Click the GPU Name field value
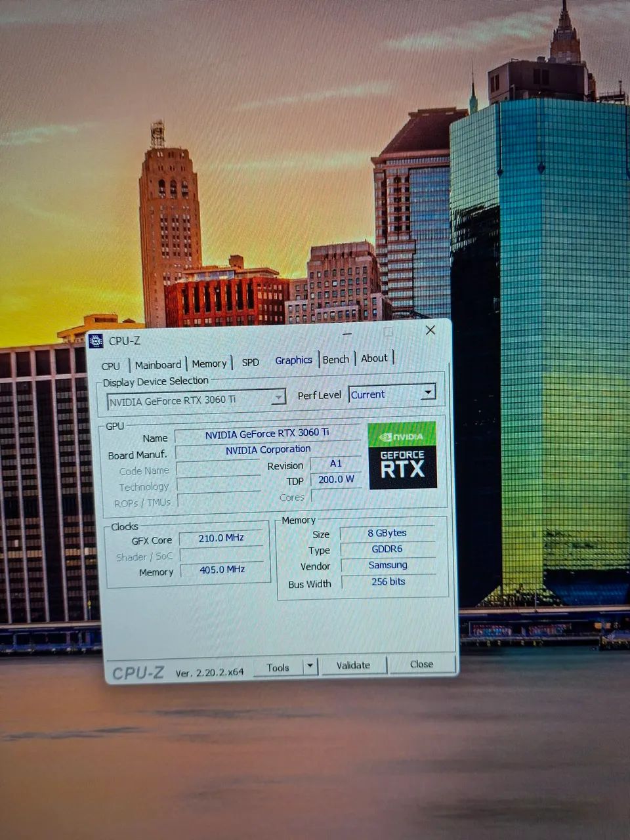Screen dimensions: 630x840 [x=267, y=434]
